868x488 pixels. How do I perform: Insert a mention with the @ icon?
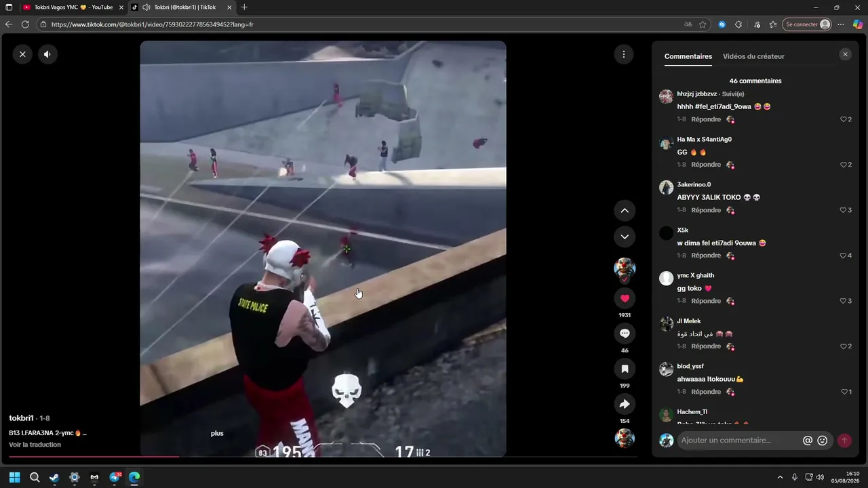pos(808,441)
